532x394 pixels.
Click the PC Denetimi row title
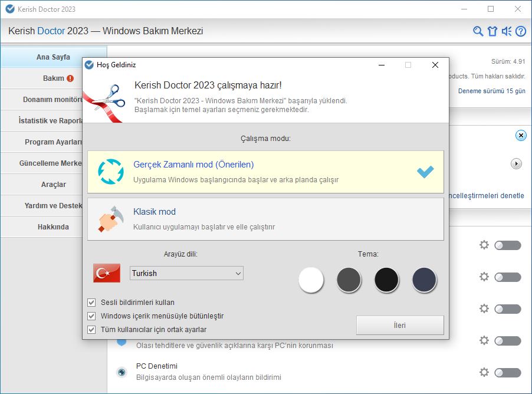(x=157, y=366)
